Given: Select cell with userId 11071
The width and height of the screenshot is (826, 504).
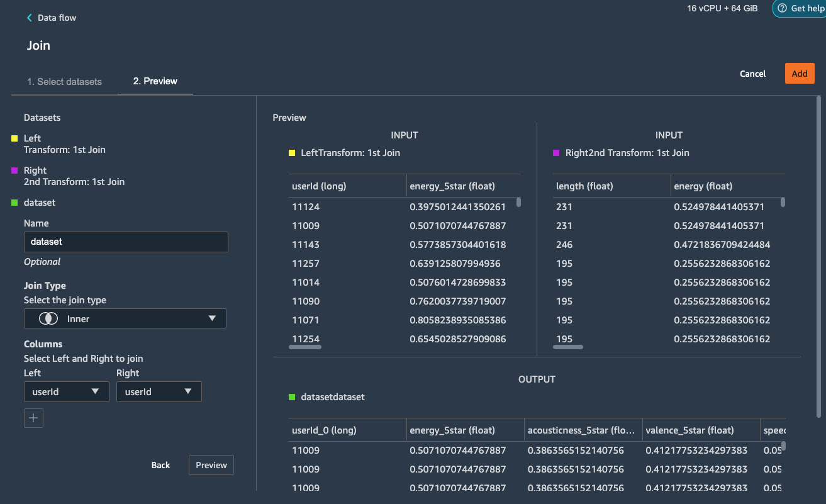Looking at the screenshot, I should click(306, 320).
